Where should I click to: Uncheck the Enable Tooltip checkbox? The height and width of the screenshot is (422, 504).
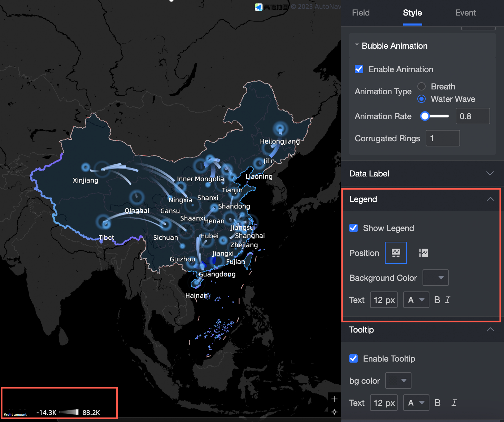(353, 358)
